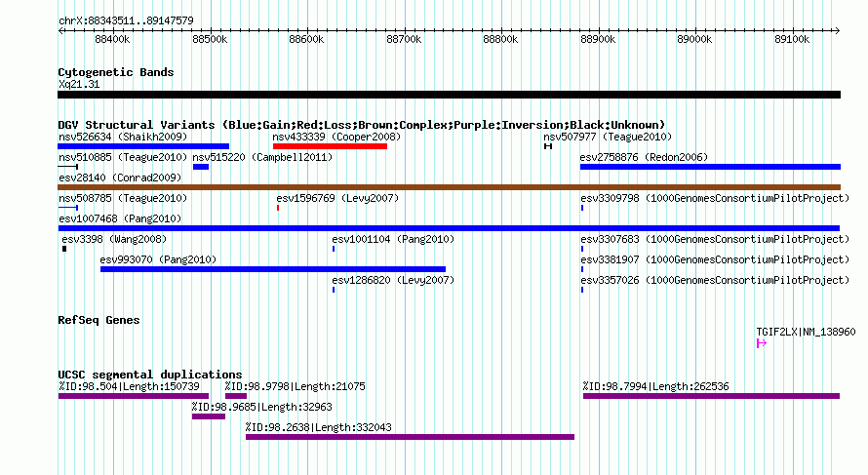
Task: Click the esv2758876 (Redon2006) label
Action: click(x=645, y=157)
